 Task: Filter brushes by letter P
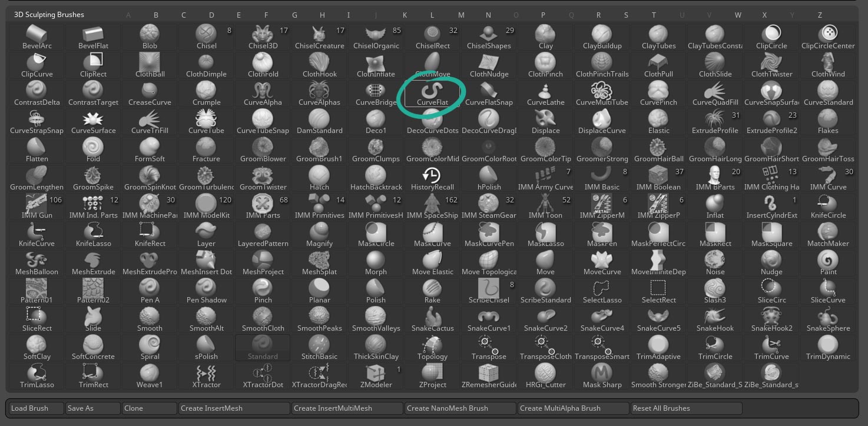tap(543, 15)
